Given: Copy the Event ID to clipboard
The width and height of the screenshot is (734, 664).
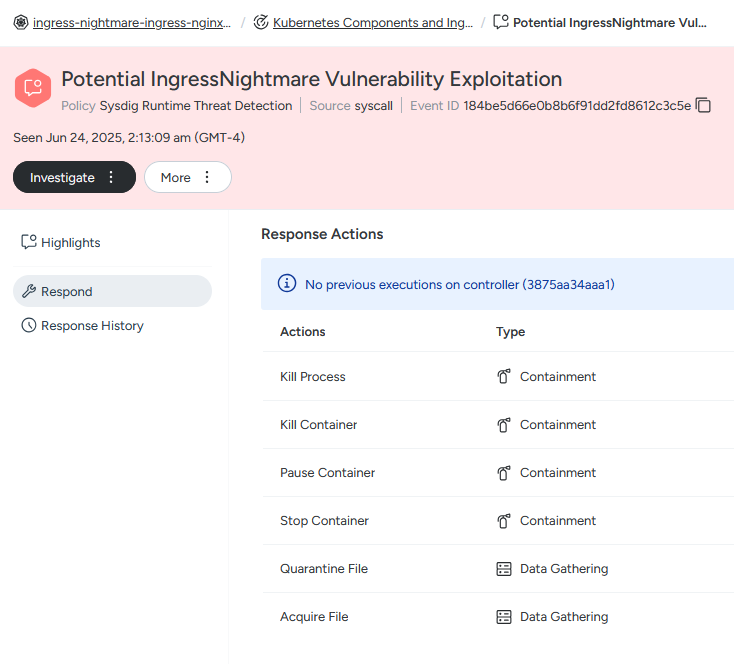Looking at the screenshot, I should click(703, 105).
